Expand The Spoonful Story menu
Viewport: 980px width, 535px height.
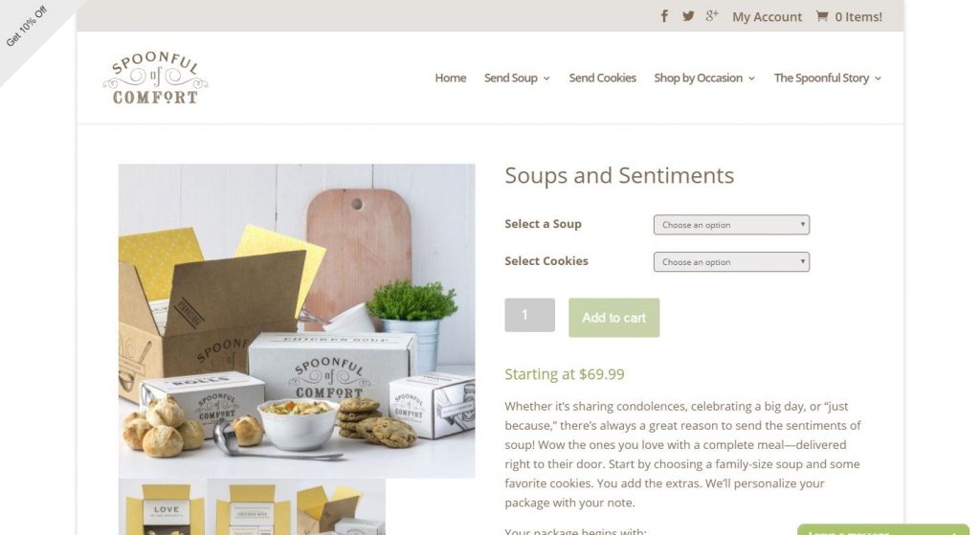pos(828,78)
